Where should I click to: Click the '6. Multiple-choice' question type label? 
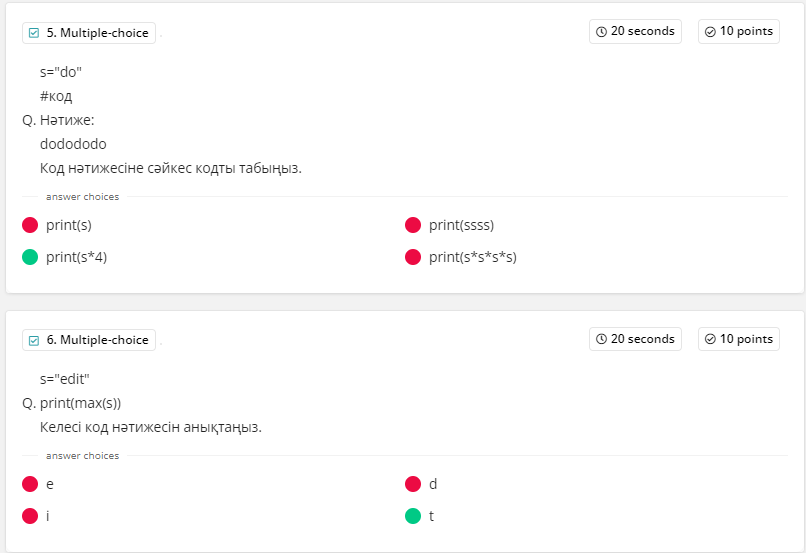click(x=97, y=340)
